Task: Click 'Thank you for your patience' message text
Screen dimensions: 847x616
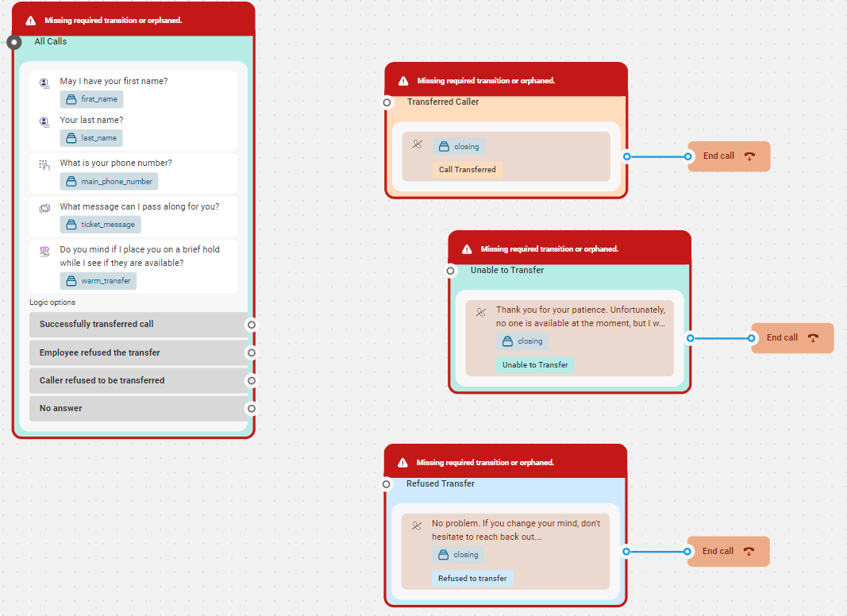Action: (581, 317)
